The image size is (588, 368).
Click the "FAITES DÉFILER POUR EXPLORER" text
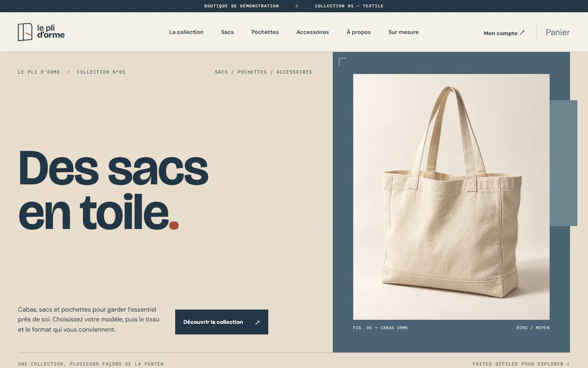pos(521,364)
